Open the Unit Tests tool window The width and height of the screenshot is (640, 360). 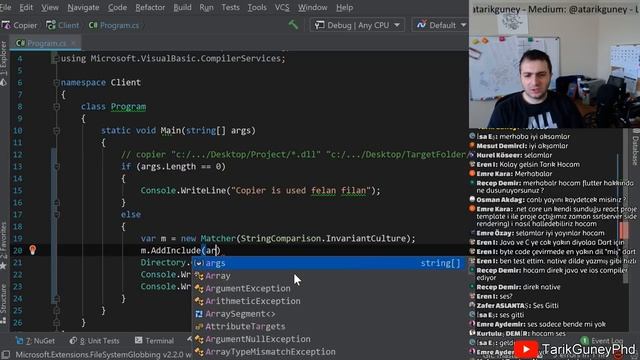point(94,340)
